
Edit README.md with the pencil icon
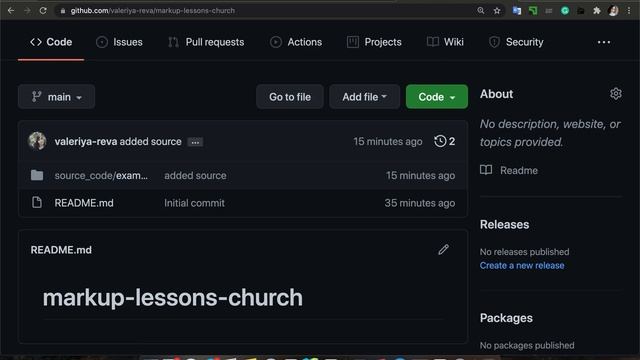coord(443,249)
